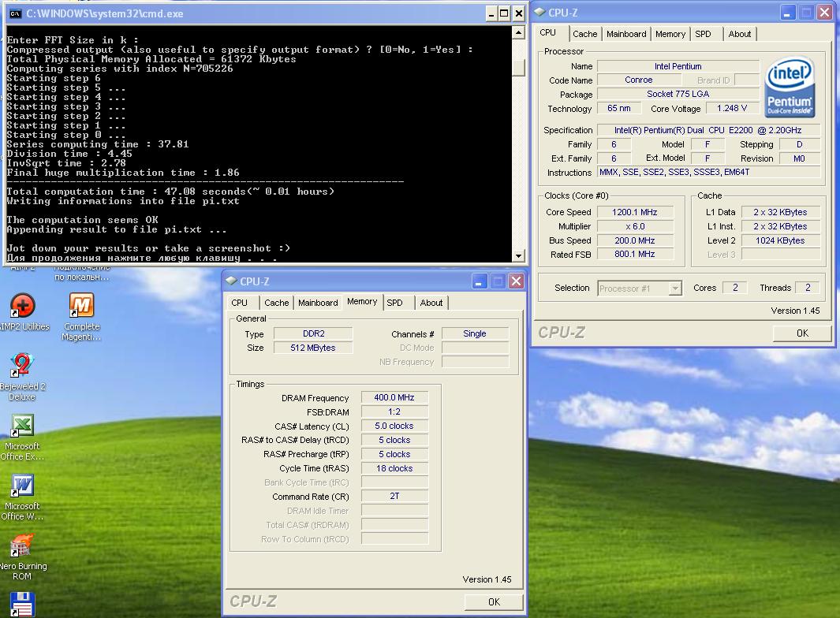Open the floppy disk desktop icon
Screen dimensions: 840x618
click(23, 604)
